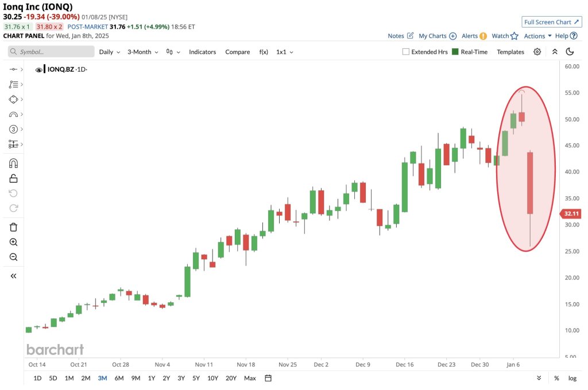Collapse the left drawing toolbar
The image size is (588, 390).
click(14, 276)
